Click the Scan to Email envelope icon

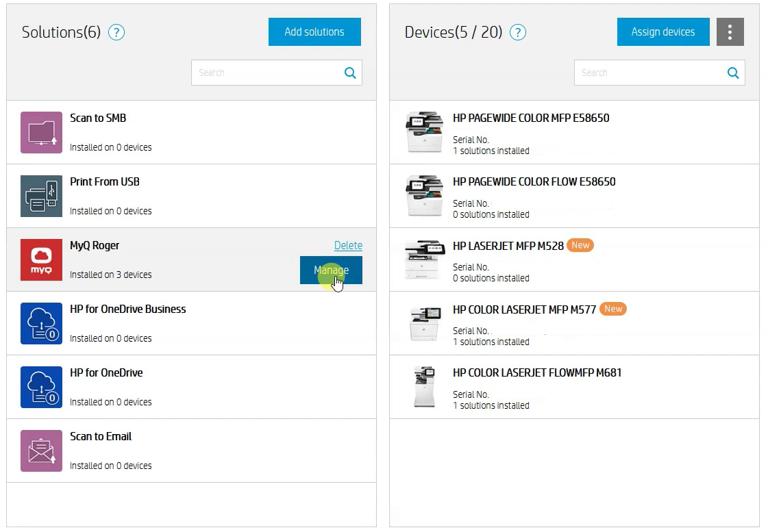(41, 451)
